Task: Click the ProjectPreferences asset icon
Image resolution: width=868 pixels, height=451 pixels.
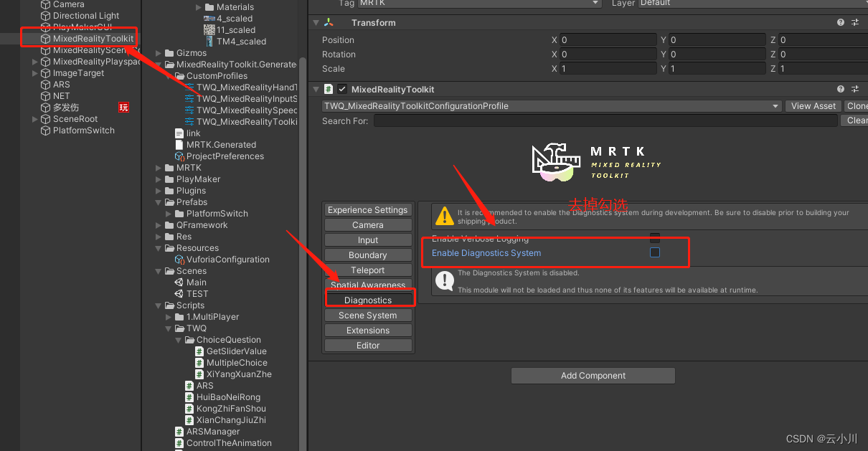Action: click(179, 156)
